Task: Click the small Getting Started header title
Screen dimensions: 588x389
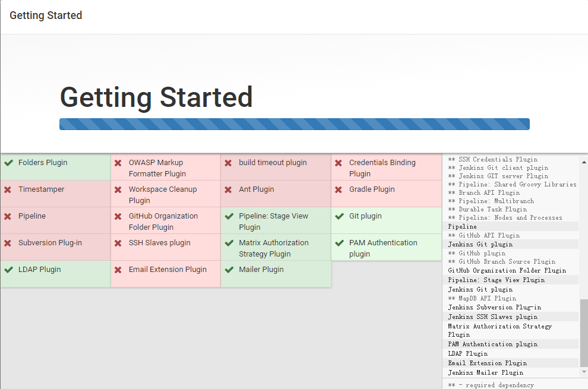Action: coord(46,15)
